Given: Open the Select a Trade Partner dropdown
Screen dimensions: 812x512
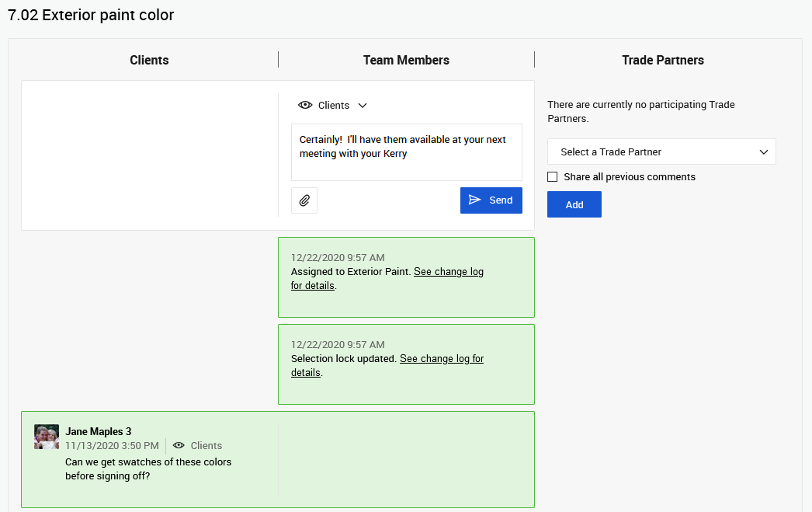Looking at the screenshot, I should pos(661,152).
